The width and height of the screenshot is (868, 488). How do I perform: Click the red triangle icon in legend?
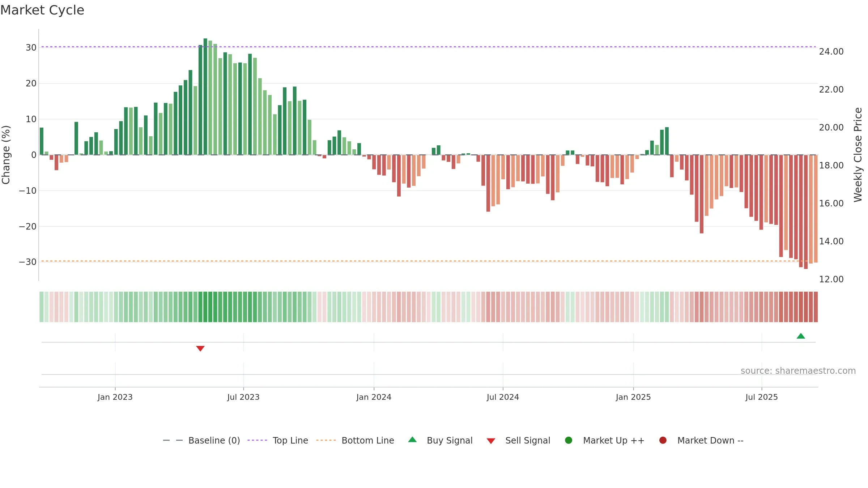tap(491, 441)
